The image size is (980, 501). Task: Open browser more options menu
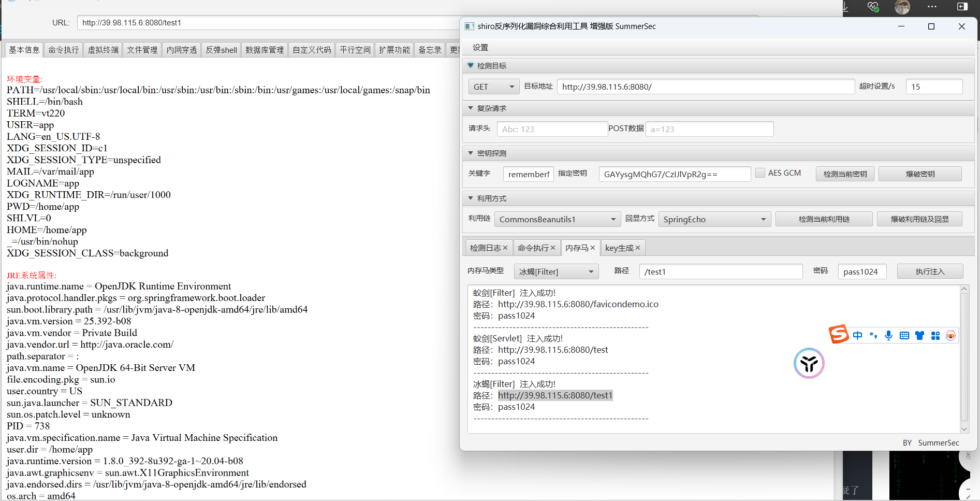pyautogui.click(x=932, y=6)
